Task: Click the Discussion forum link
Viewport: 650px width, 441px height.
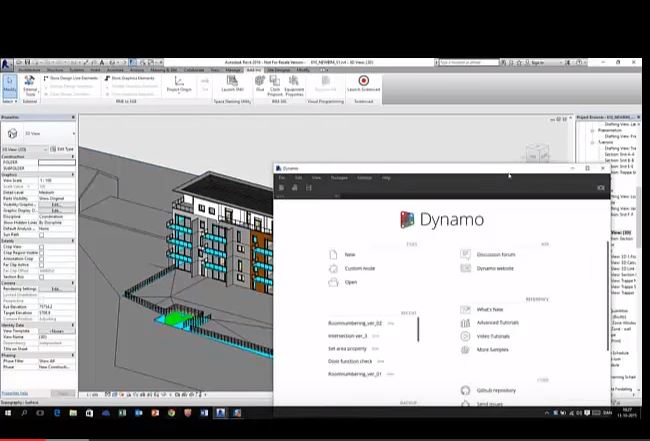Action: pyautogui.click(x=495, y=254)
